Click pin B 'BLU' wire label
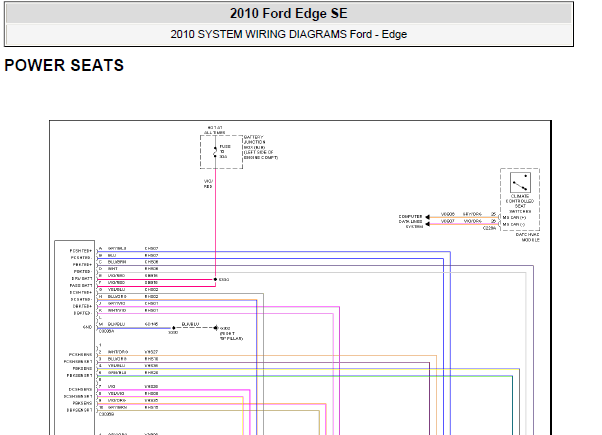 (x=112, y=255)
